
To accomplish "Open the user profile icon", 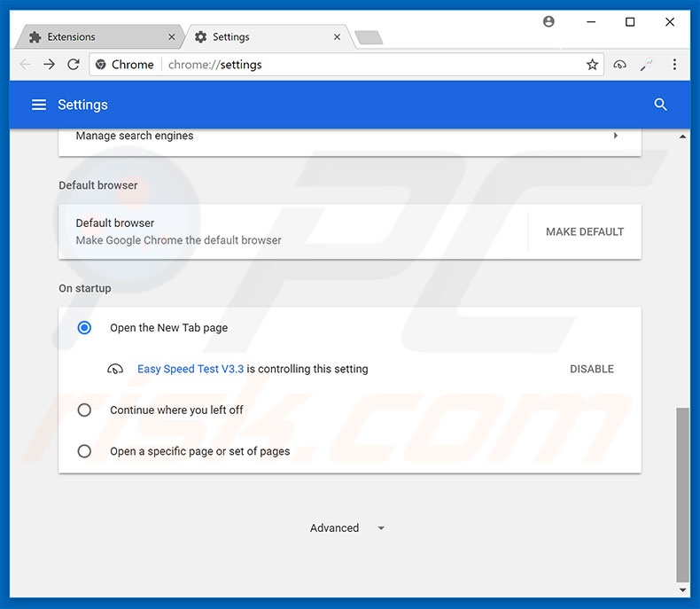I will coord(548,21).
